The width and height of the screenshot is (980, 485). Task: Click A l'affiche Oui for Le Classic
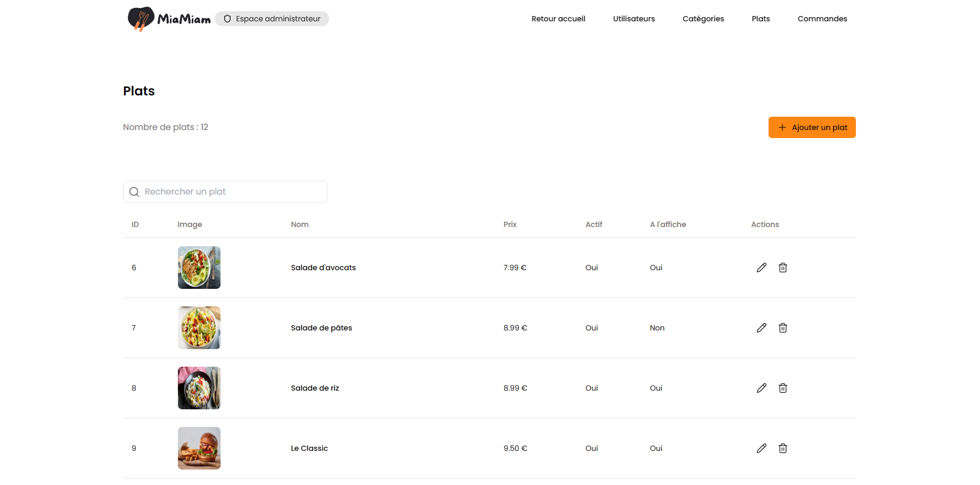pos(656,448)
